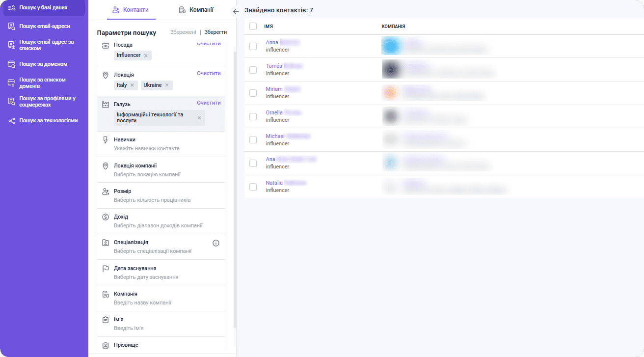The width and height of the screenshot is (644, 357).
Task: Open Пошук за доменом in the sidebar
Action: (x=43, y=64)
